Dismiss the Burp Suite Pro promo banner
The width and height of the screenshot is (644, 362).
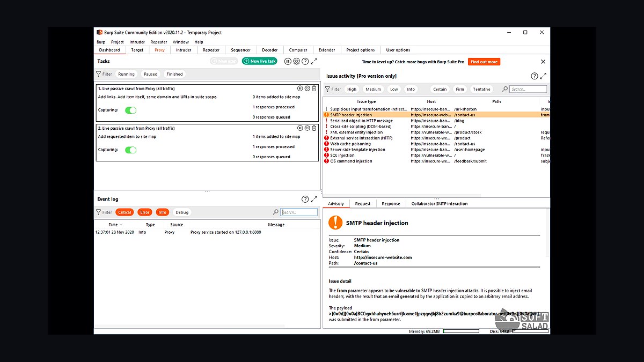pyautogui.click(x=543, y=62)
